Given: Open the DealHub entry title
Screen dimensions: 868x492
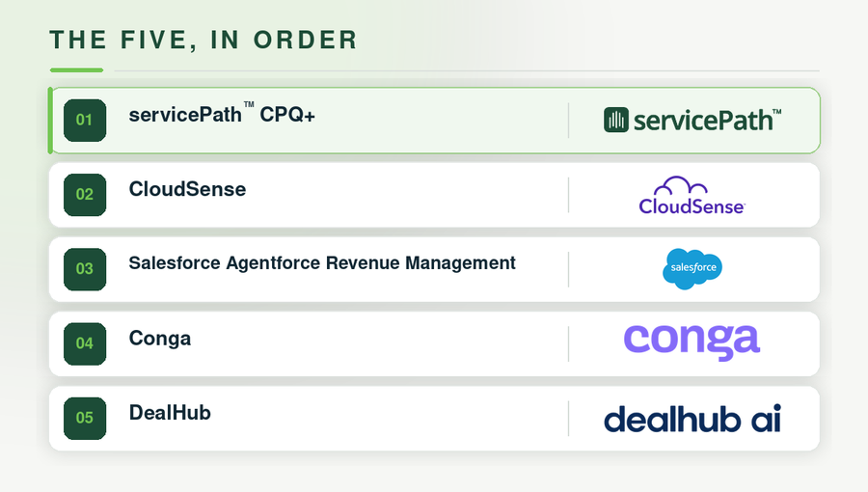Looking at the screenshot, I should (170, 413).
